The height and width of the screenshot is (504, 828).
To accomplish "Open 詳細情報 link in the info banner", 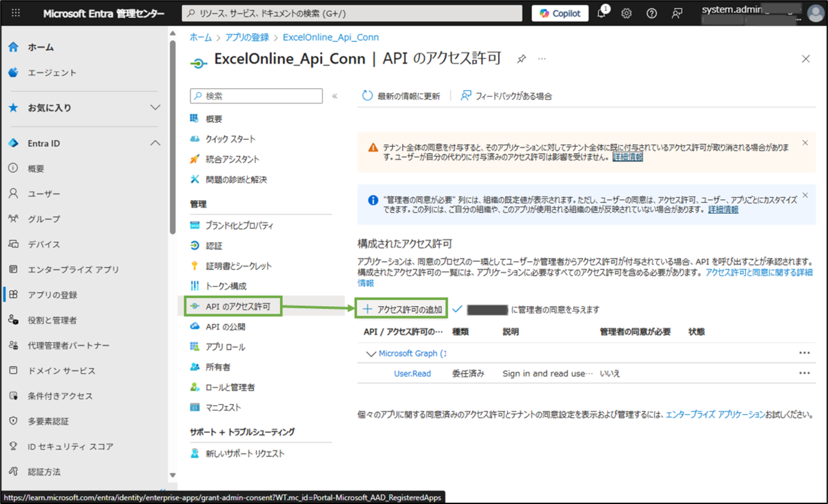I will [x=723, y=209].
